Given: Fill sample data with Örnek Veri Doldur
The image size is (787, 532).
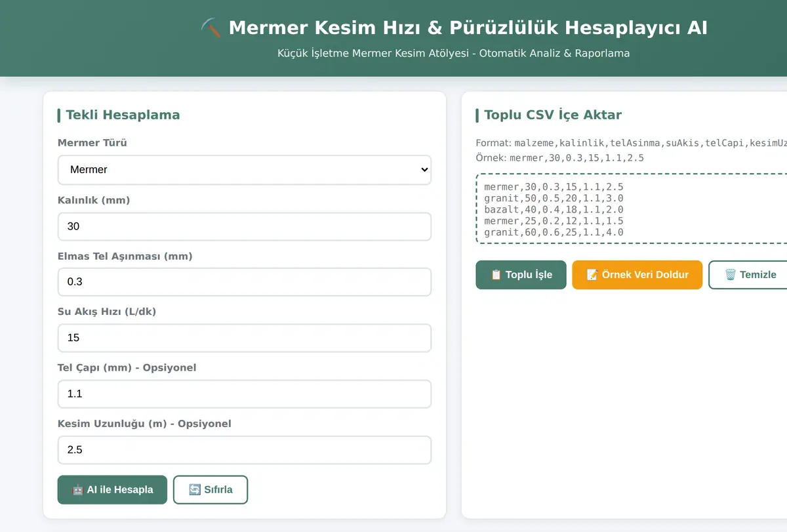Looking at the screenshot, I should [637, 275].
